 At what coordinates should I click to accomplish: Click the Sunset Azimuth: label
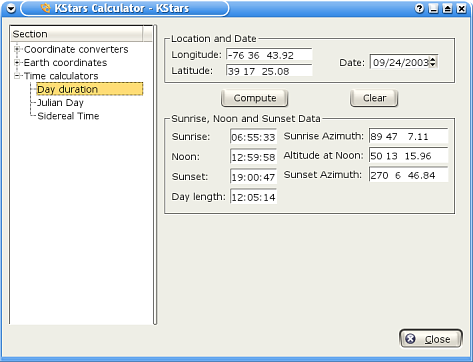(x=323, y=175)
